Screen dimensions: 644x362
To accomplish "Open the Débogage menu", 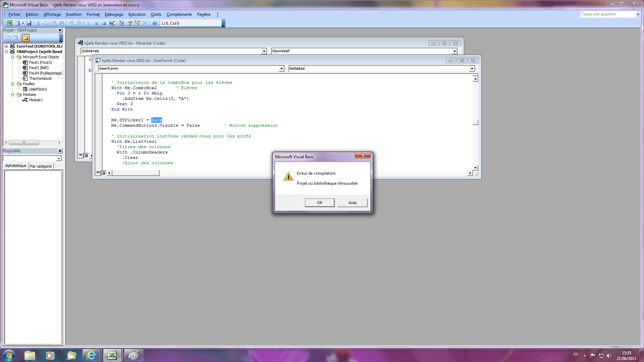I will (114, 14).
